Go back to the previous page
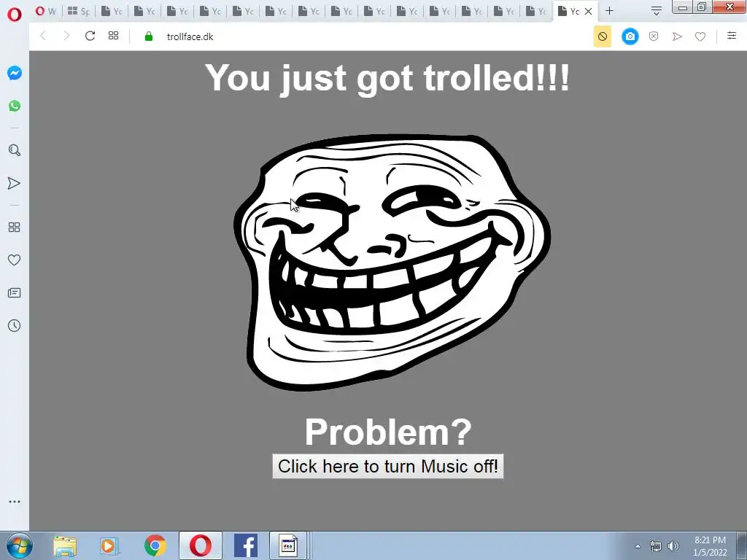The height and width of the screenshot is (560, 747). coord(43,36)
